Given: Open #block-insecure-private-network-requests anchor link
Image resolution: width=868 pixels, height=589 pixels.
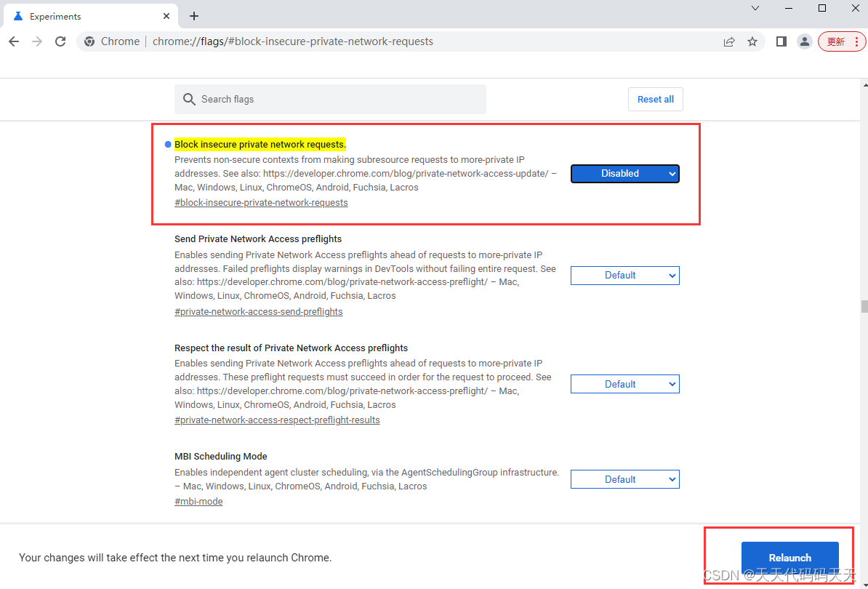Looking at the screenshot, I should tap(261, 203).
